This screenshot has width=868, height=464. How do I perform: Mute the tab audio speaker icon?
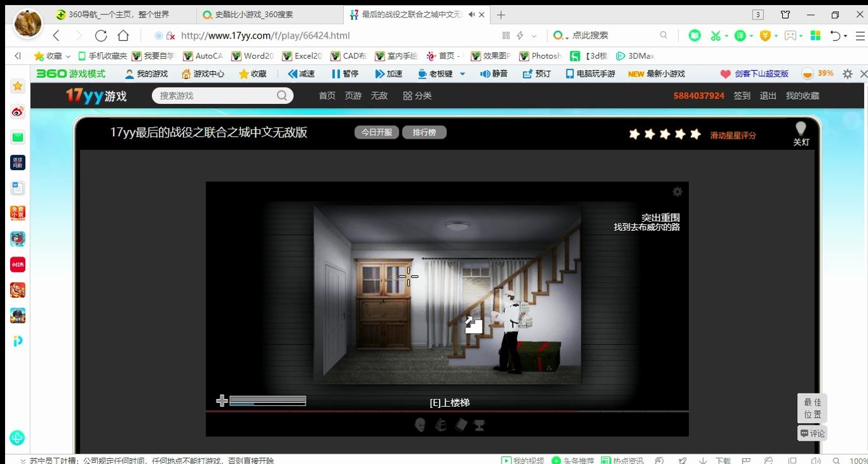(x=471, y=14)
